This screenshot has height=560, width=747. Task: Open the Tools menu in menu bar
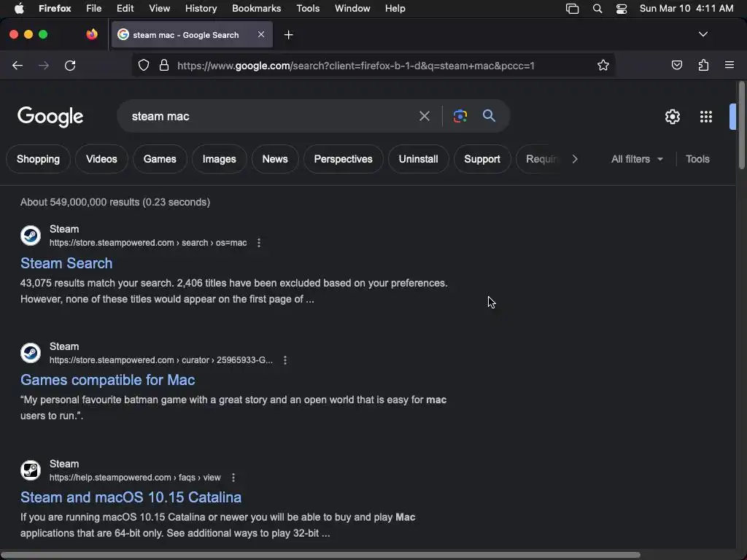click(x=308, y=9)
